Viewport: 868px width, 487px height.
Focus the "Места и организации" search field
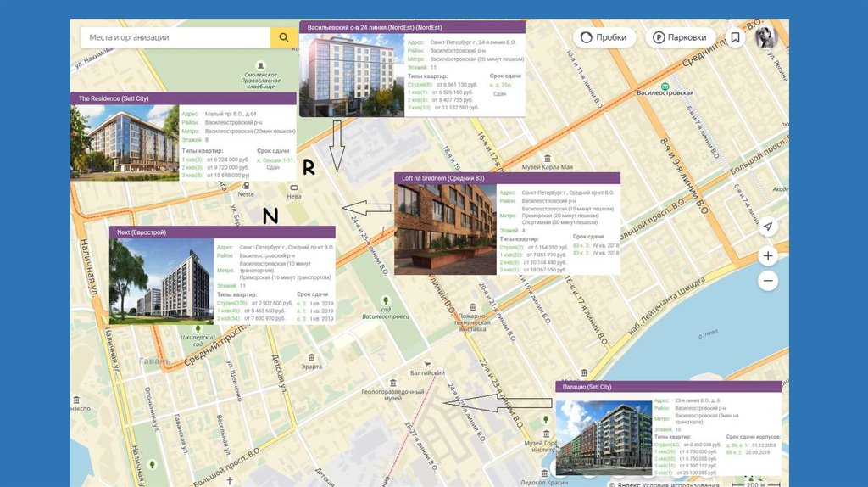click(x=175, y=37)
